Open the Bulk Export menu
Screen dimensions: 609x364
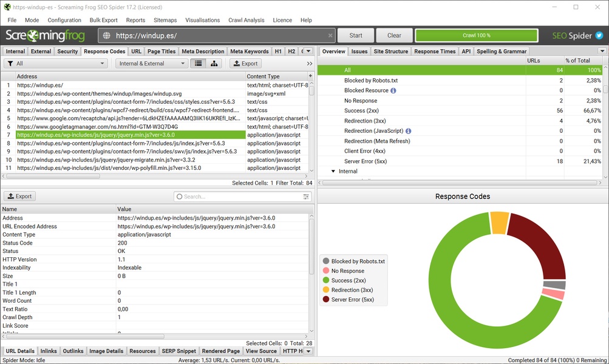(103, 20)
